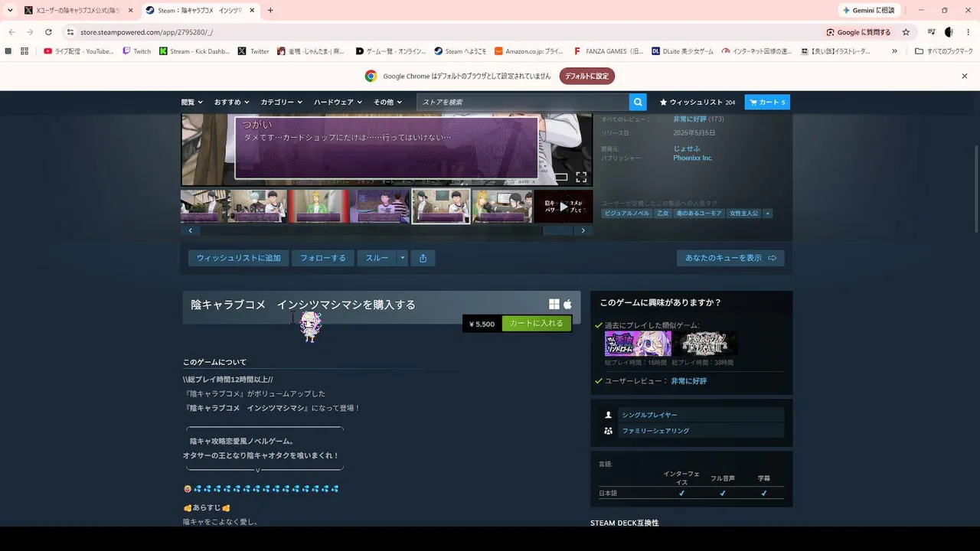Expand the おすすめ menu

(x=231, y=102)
